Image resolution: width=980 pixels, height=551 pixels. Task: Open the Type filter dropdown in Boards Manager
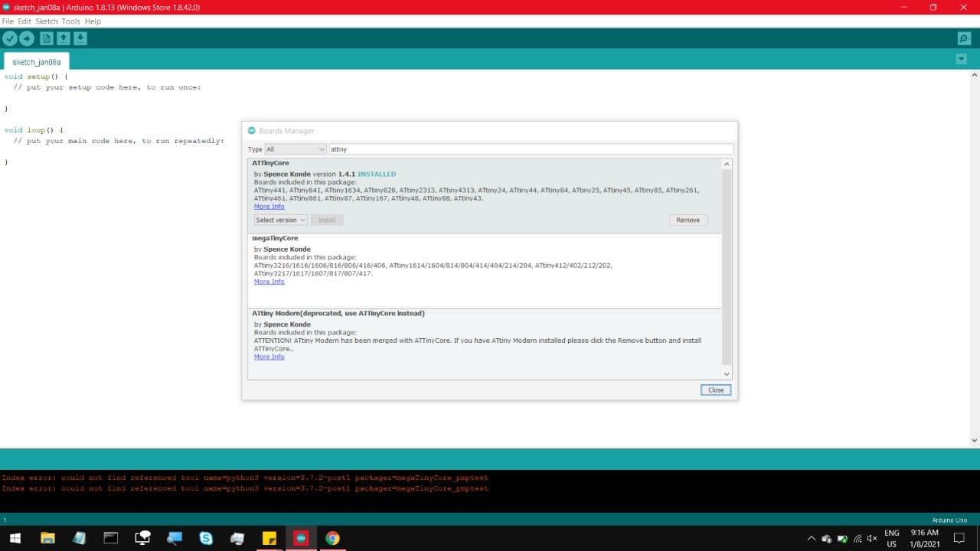[x=295, y=149]
